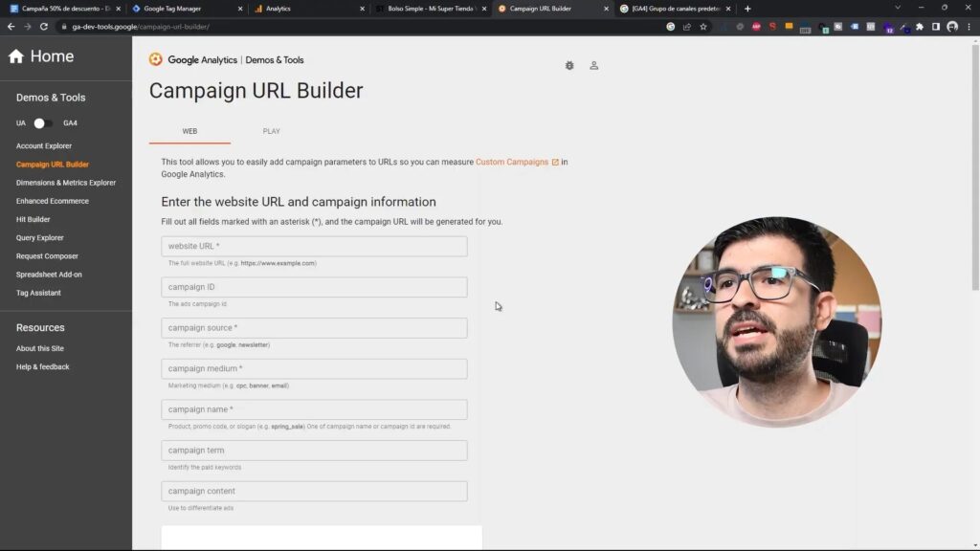Open Tag Assistant tool
The height and width of the screenshot is (551, 980).
click(x=38, y=293)
